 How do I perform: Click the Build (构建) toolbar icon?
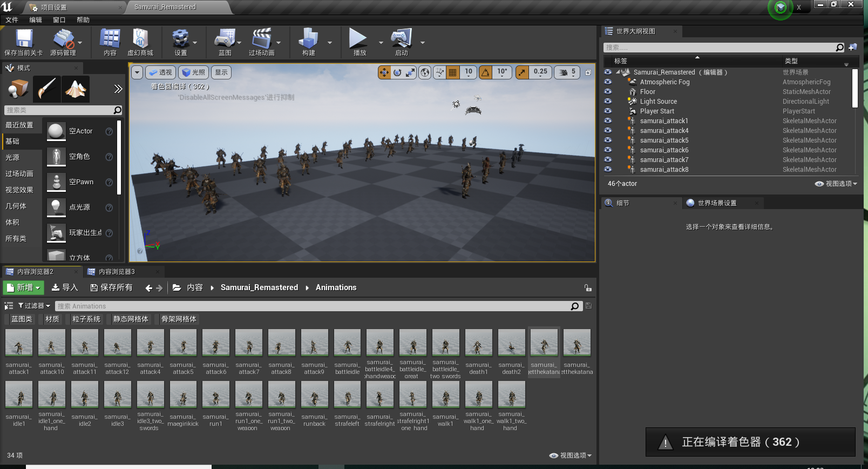pos(308,39)
